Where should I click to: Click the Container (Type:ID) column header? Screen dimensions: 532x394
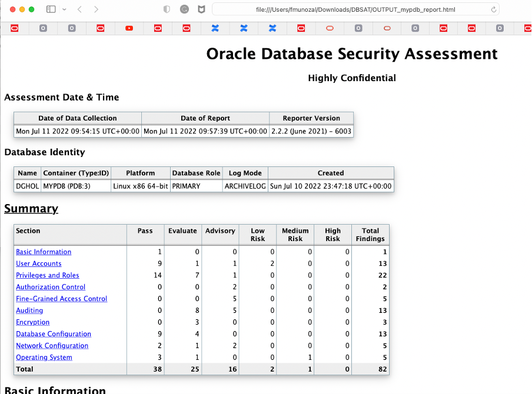76,173
